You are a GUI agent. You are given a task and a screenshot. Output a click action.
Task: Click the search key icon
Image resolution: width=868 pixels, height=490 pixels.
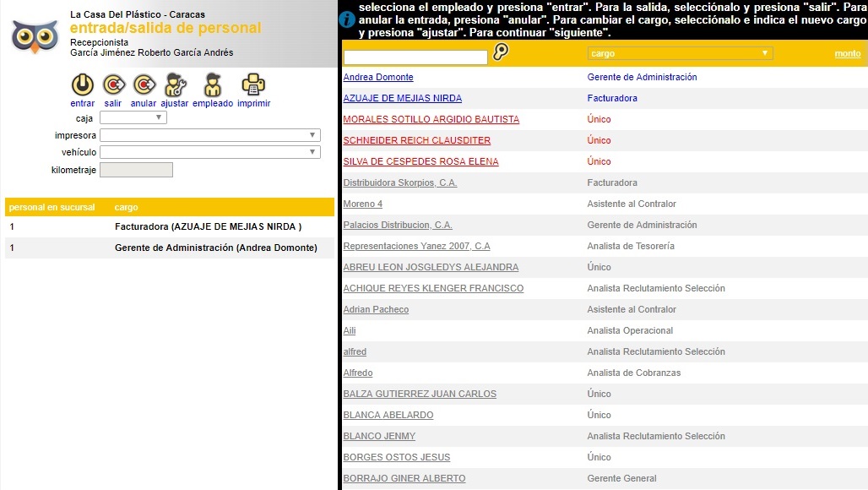click(x=501, y=52)
